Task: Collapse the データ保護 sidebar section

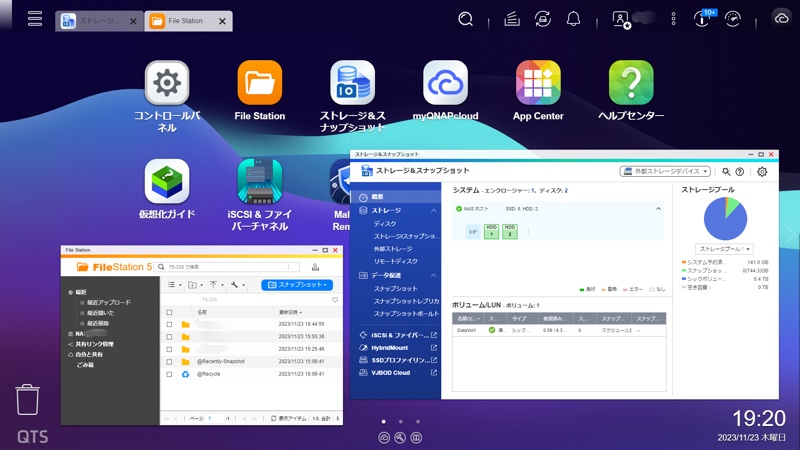Action: click(433, 276)
